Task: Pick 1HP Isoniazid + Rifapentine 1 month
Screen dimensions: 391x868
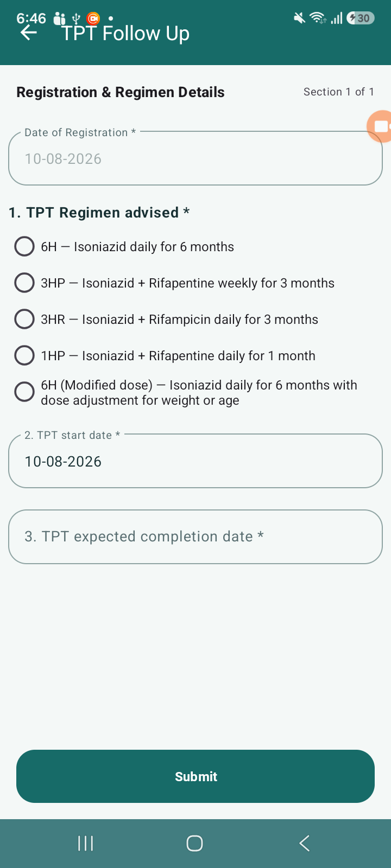Action: point(165,355)
